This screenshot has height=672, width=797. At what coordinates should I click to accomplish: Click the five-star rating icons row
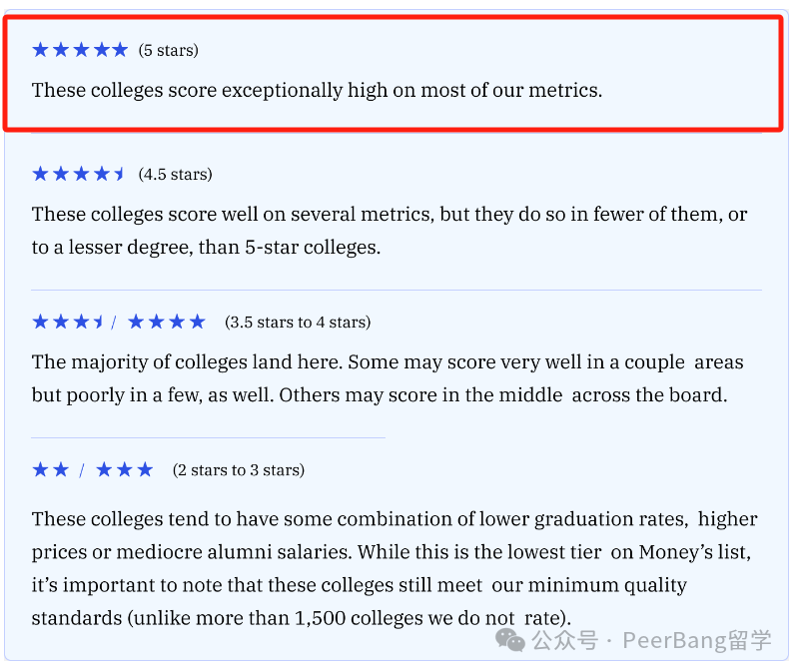click(80, 50)
